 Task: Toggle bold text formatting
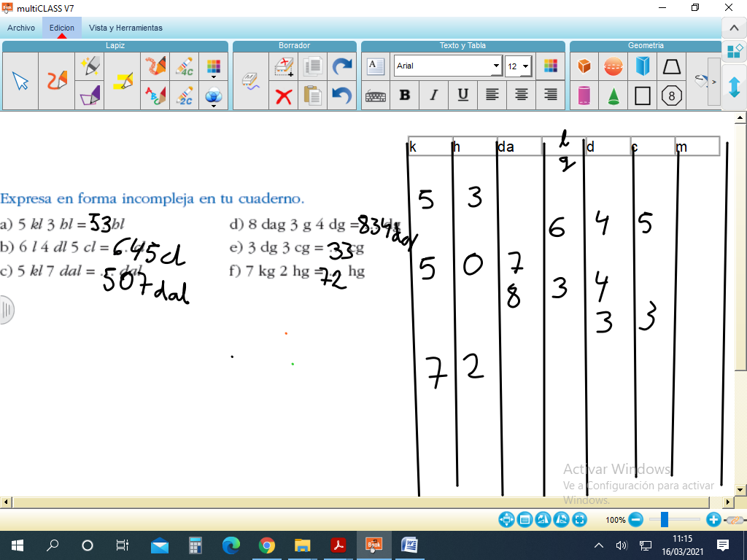click(404, 96)
